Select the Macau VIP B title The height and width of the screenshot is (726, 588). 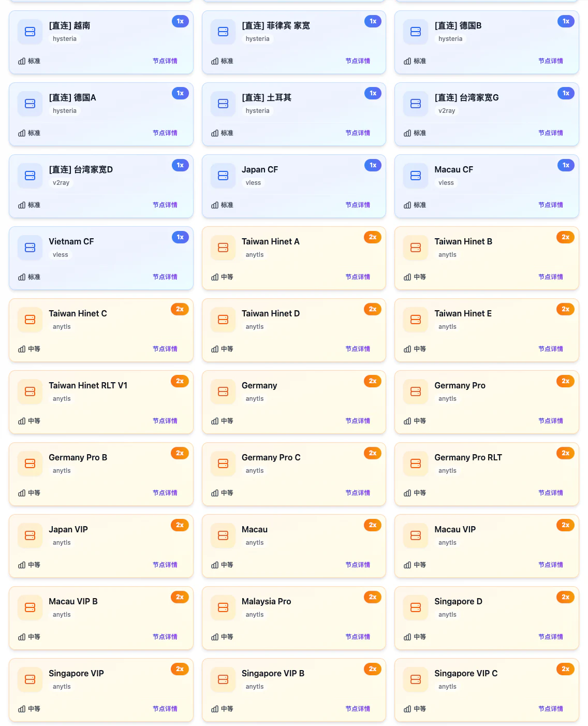(73, 601)
